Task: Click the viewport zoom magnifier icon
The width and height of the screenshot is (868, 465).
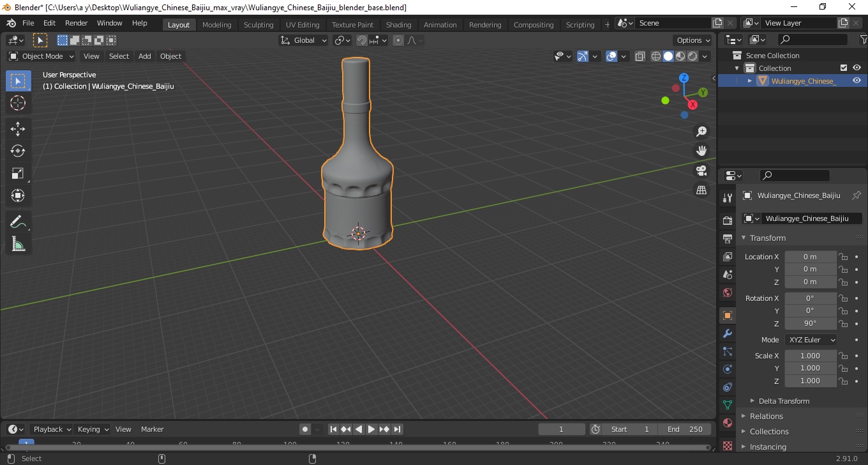Action: [701, 132]
